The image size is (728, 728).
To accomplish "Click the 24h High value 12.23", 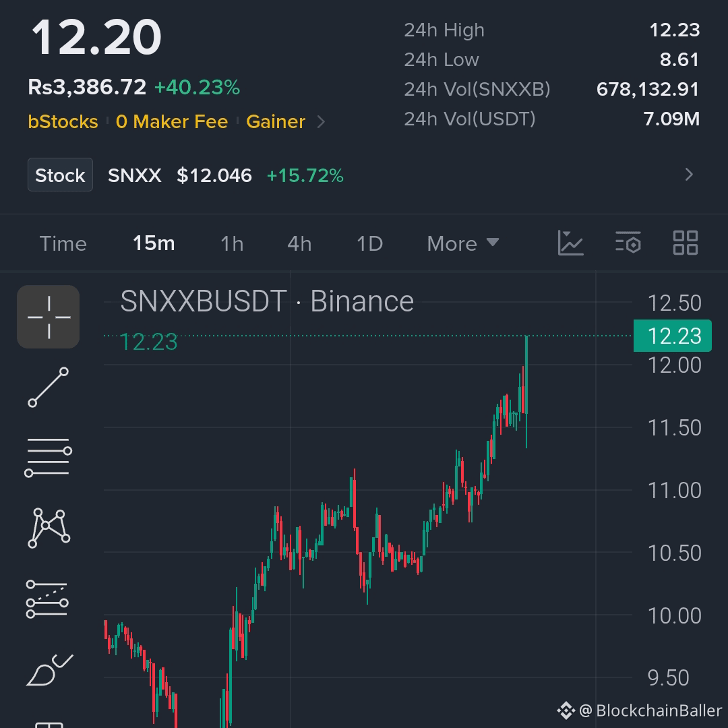I will [x=675, y=30].
